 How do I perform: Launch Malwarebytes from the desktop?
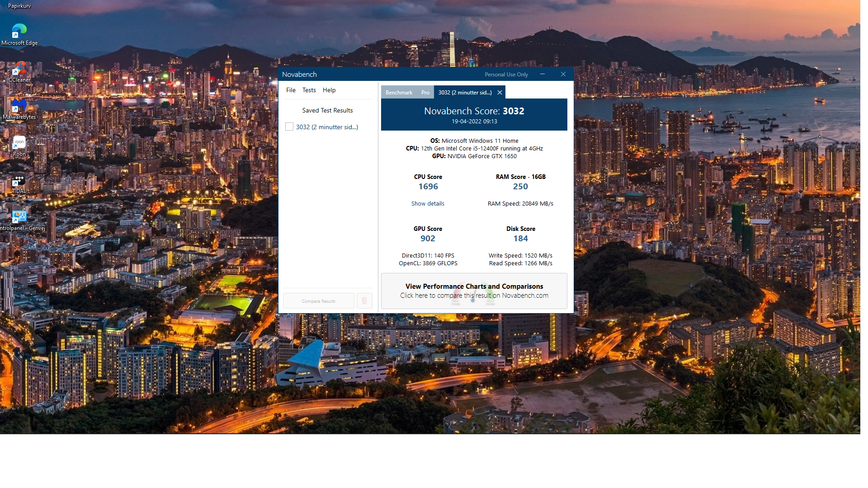tap(19, 106)
